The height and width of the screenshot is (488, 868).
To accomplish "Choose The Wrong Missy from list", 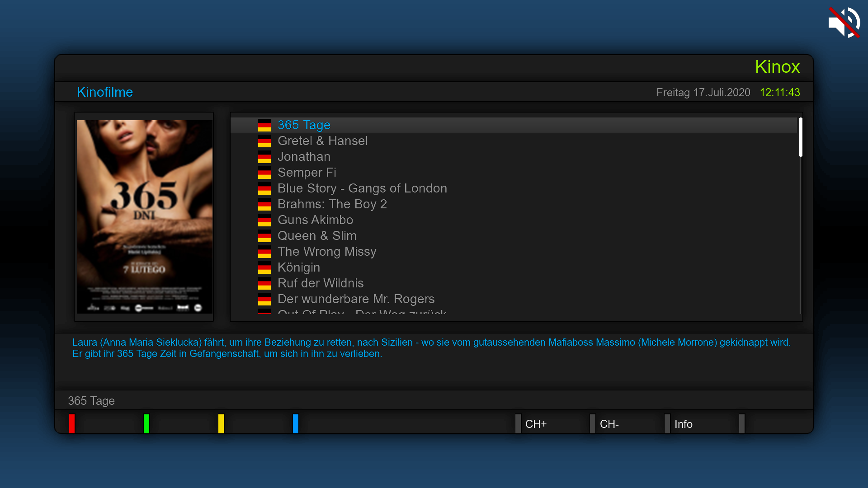I will pos(327,252).
